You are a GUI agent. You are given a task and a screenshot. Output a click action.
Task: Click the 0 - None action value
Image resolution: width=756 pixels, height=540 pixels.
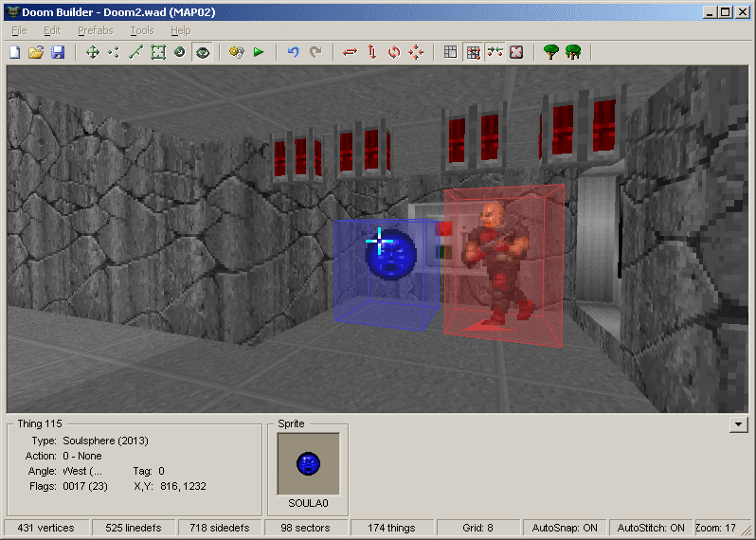point(82,456)
